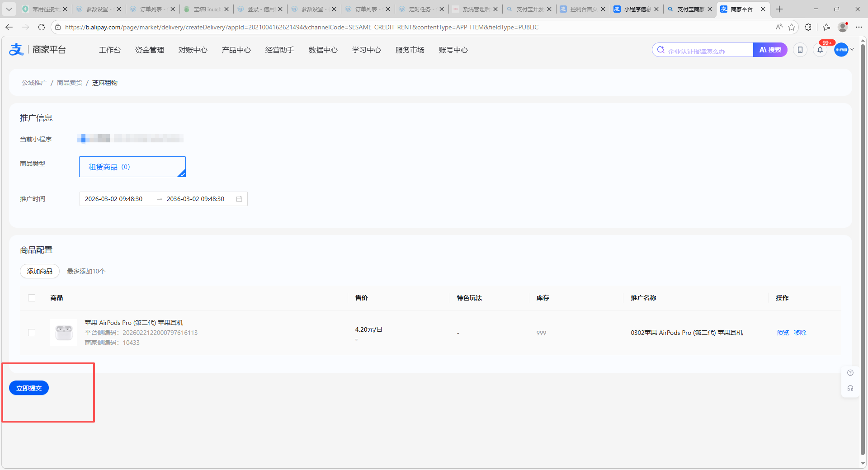
Task: Click the browser refresh icon
Action: tap(42, 27)
